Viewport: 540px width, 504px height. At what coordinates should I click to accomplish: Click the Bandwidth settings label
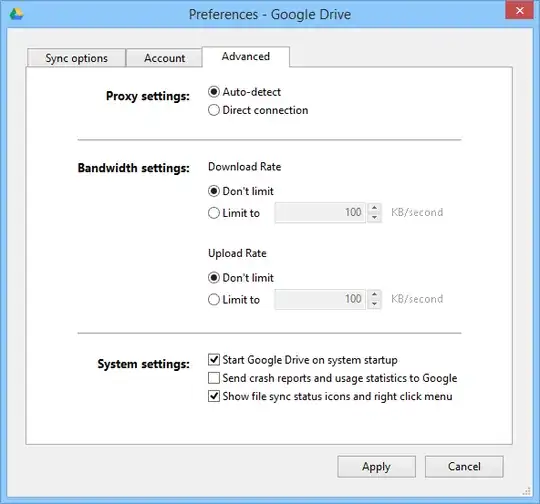tap(134, 168)
